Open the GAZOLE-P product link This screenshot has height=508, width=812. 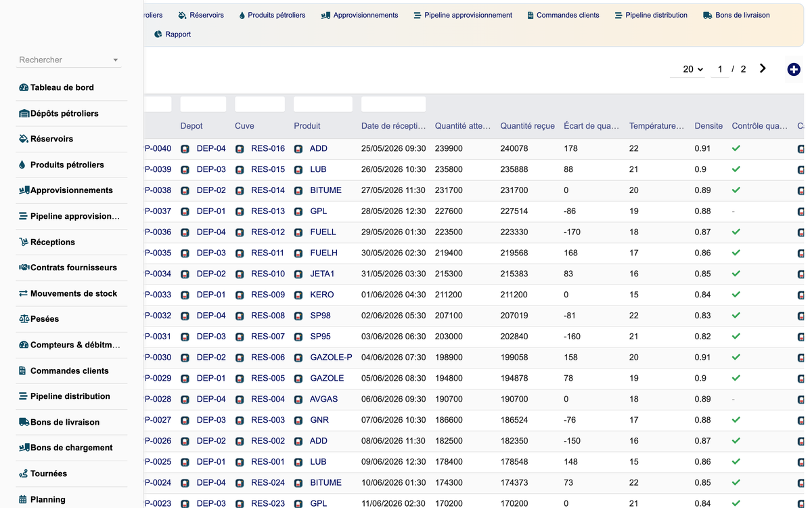tap(331, 358)
